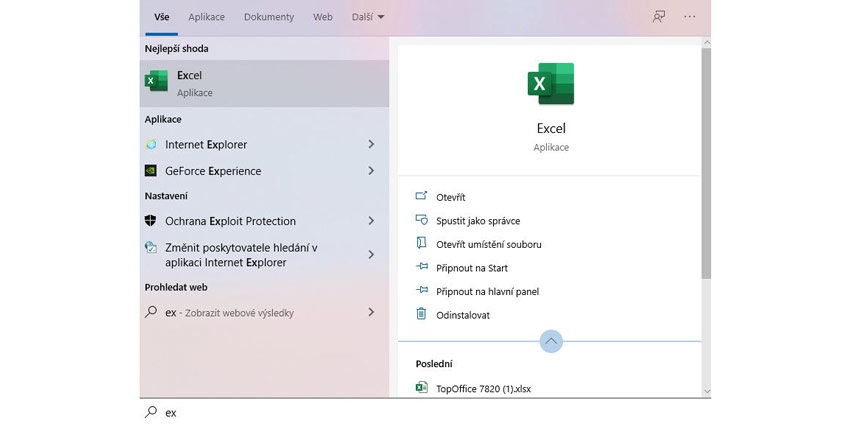Click the large Excel logo in preview

coord(551,84)
